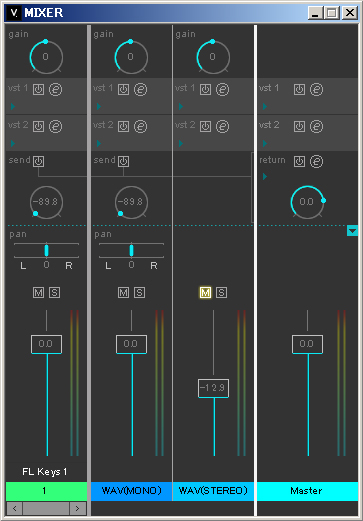Image resolution: width=363 pixels, height=521 pixels.
Task: Click the pan slider on WAV(MONO) channel
Action: (131, 250)
